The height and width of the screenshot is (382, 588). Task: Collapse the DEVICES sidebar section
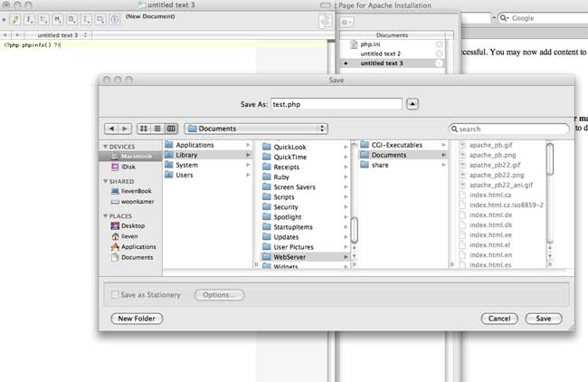[106, 147]
